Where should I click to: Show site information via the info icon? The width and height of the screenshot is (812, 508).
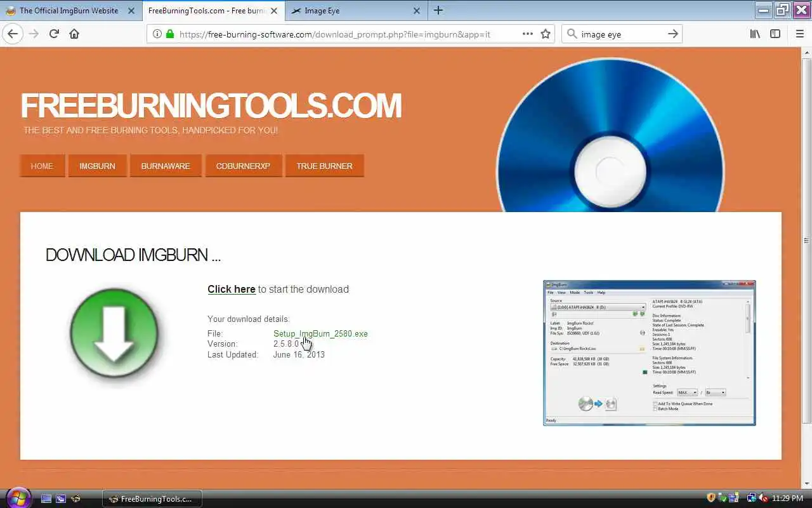coord(157,34)
